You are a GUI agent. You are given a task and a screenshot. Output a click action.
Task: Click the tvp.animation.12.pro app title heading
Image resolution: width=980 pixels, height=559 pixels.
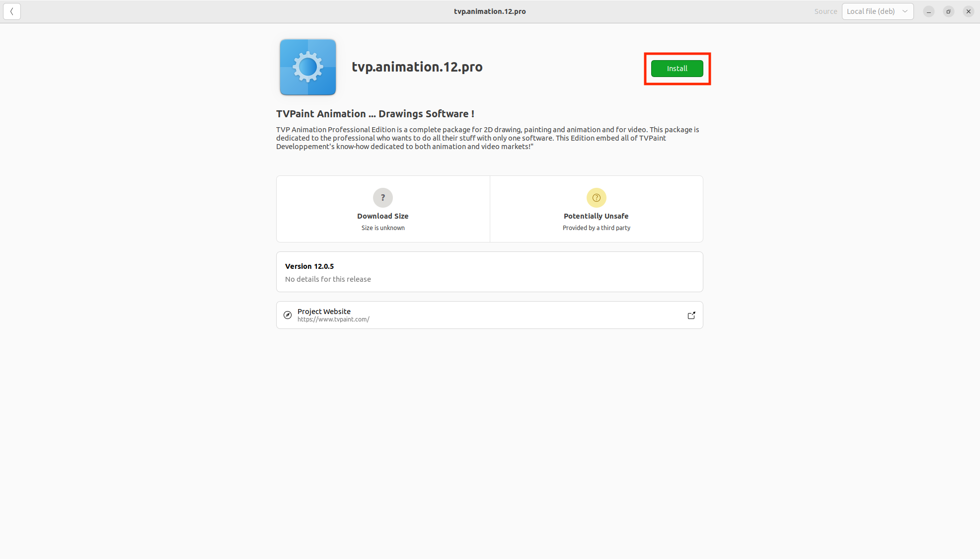(x=417, y=67)
